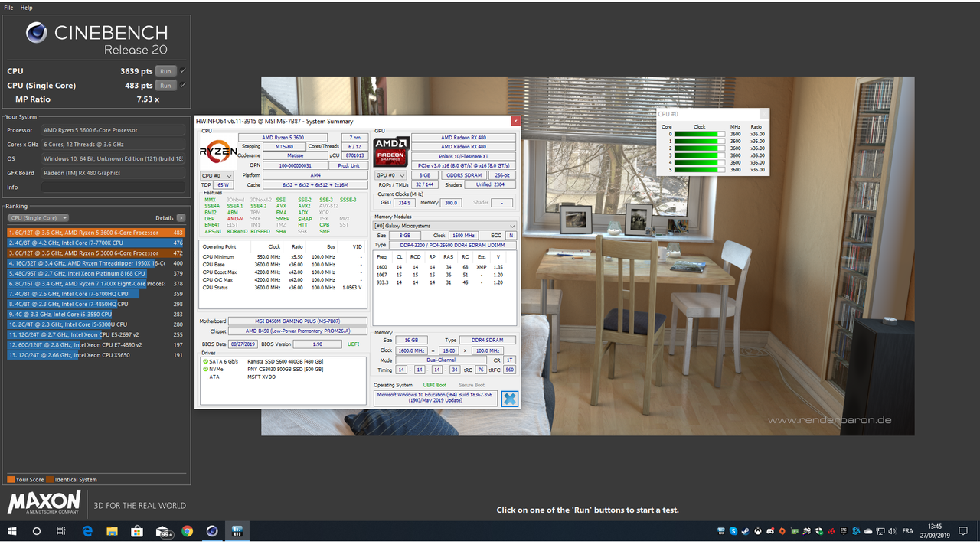Viewport: 980px width, 551px height.
Task: Click the Windows 10 Education operating system text
Action: coord(435,398)
